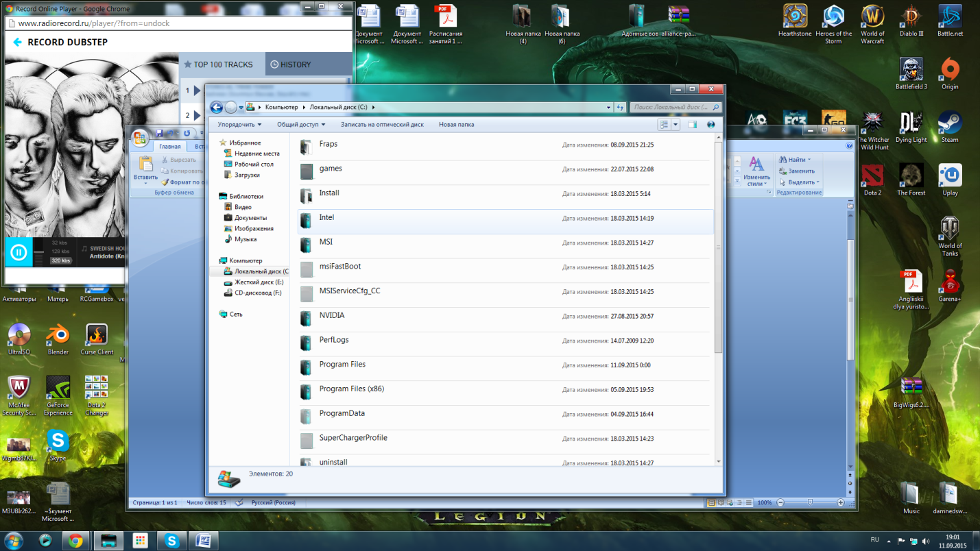Viewport: 980px width, 551px height.
Task: Select the Uplay desktop icon
Action: tap(950, 180)
